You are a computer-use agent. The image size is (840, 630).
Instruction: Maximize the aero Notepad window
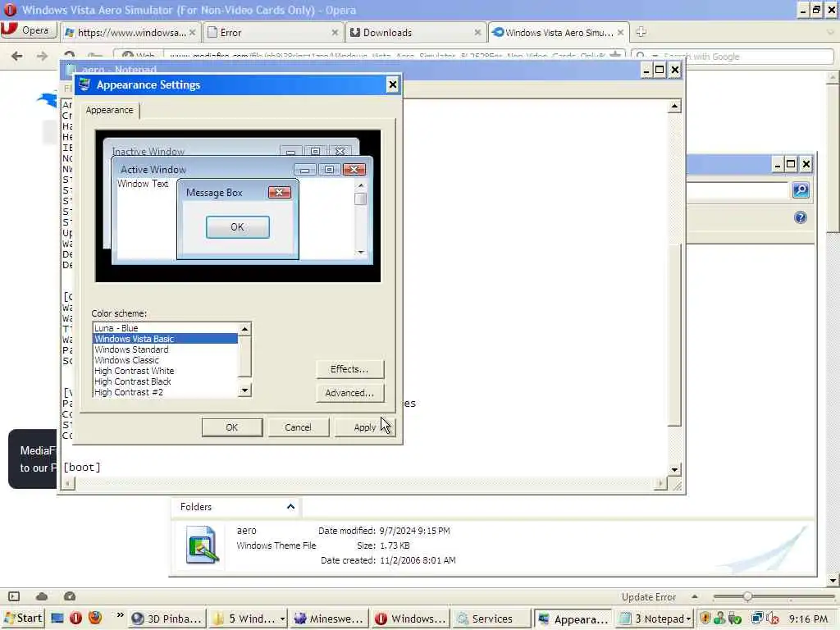point(660,70)
